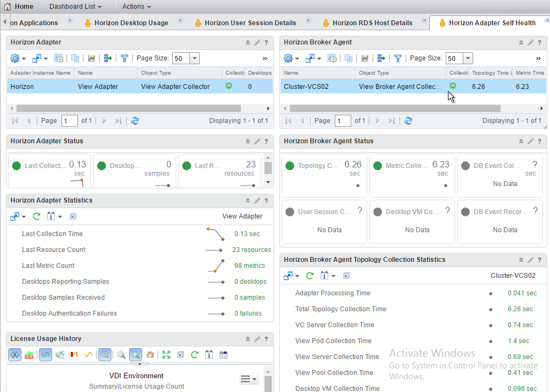550x392 pixels.
Task: Open date controls calendar in License Usage History
Action: click(209, 355)
